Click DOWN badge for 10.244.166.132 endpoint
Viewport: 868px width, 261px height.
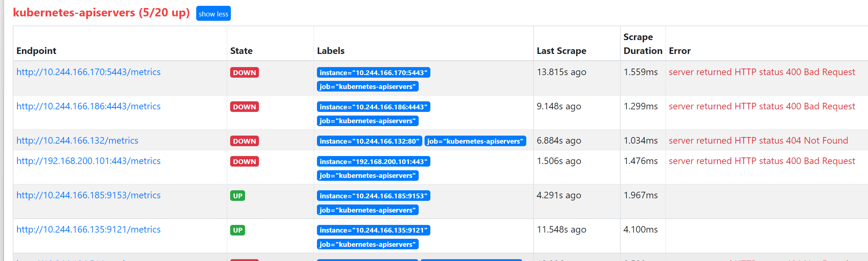pos(244,141)
